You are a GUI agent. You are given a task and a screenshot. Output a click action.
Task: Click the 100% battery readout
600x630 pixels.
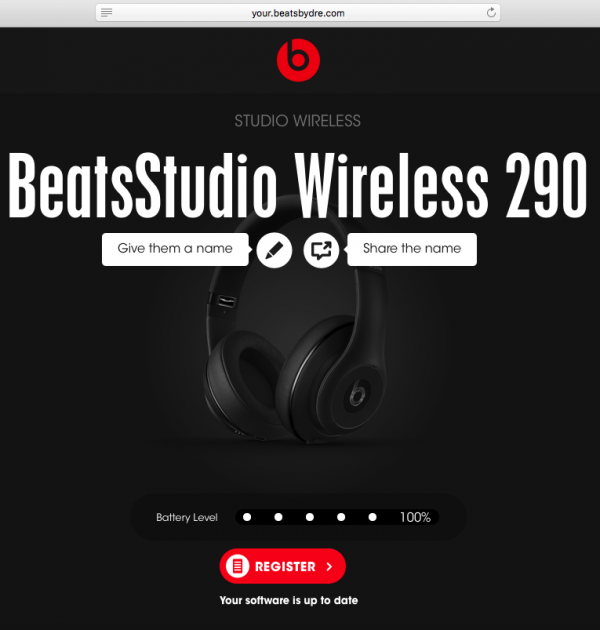tap(415, 518)
